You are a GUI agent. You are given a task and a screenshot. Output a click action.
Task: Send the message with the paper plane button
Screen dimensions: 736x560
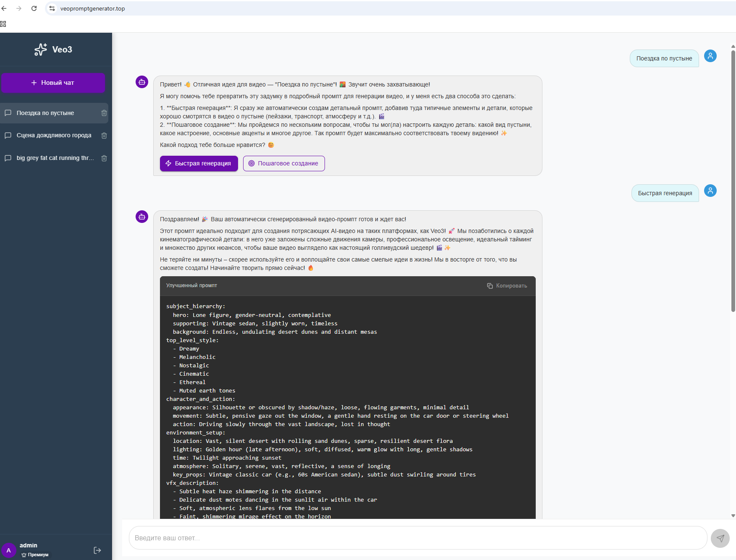point(720,538)
